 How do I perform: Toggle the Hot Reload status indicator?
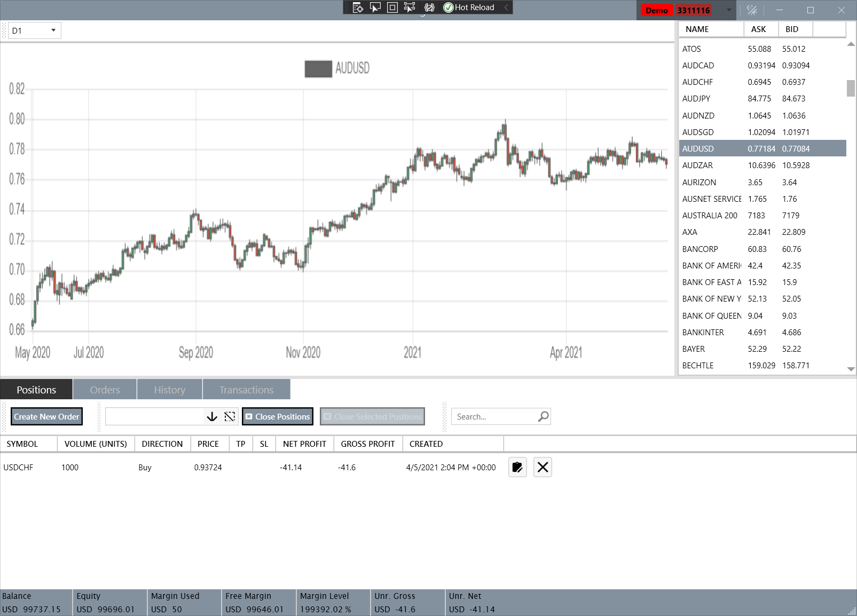(x=469, y=7)
